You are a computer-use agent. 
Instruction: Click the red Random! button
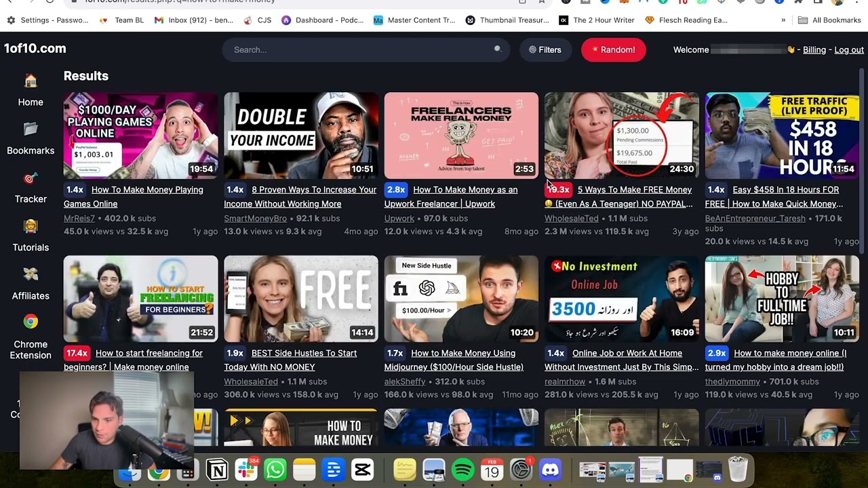click(x=613, y=49)
